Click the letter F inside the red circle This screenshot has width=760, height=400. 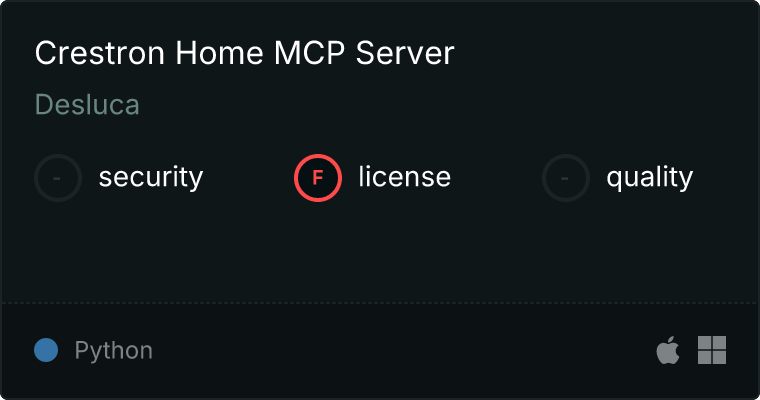click(318, 178)
